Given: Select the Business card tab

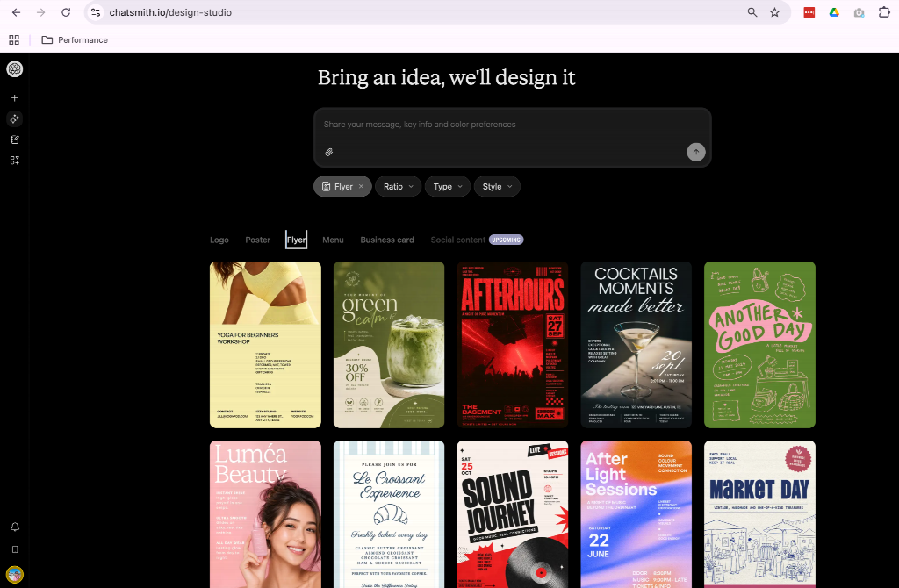Looking at the screenshot, I should point(387,240).
